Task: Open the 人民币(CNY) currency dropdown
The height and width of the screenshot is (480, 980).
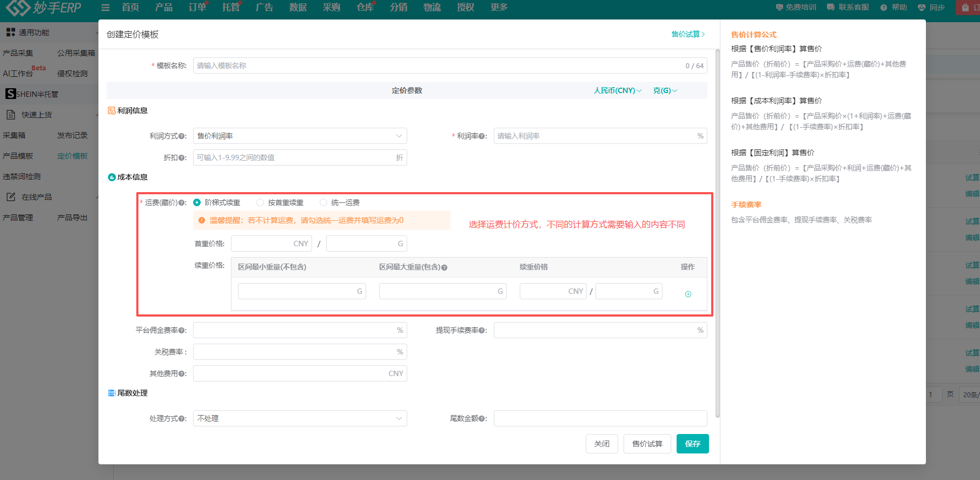Action: pos(617,90)
